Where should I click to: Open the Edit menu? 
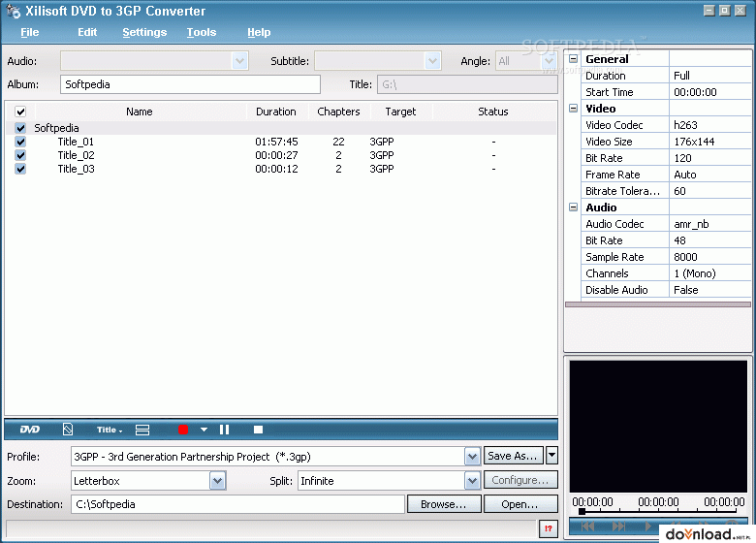[x=87, y=32]
